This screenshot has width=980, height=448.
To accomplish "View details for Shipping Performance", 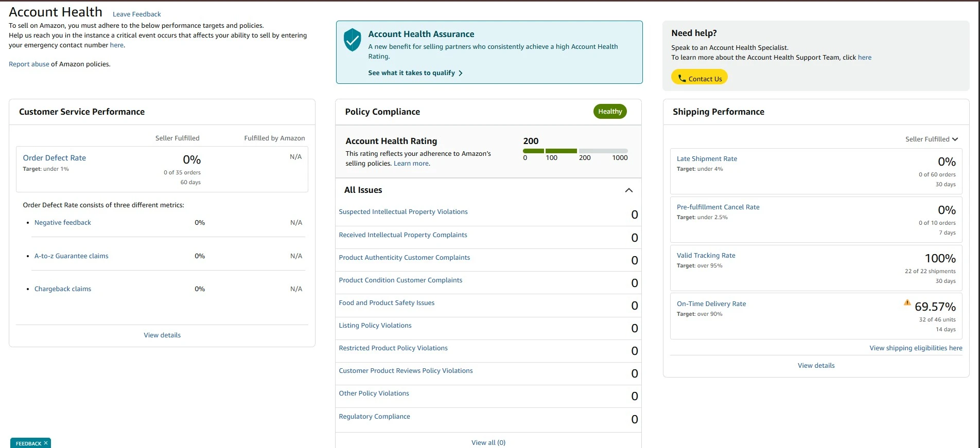I will [x=816, y=366].
